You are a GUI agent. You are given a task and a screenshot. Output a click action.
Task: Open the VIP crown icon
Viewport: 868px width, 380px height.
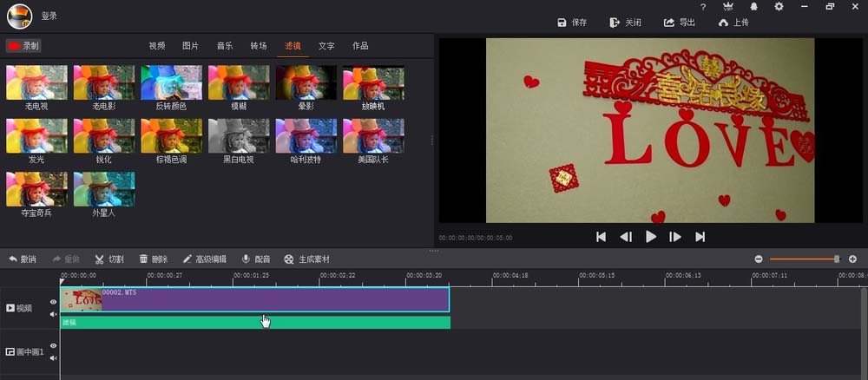click(727, 7)
